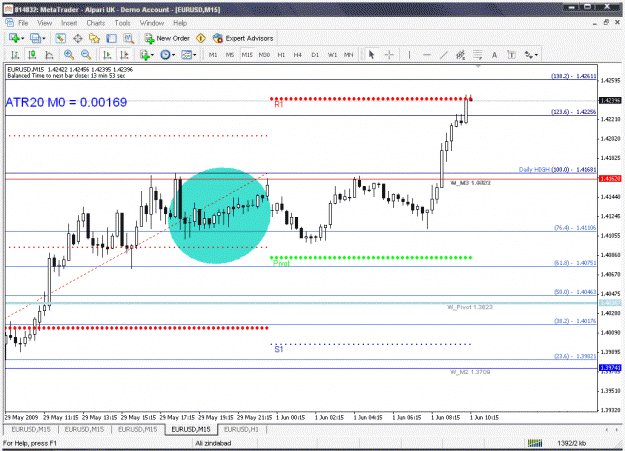Select the Horizontal Line drawing tool
Image resolution: width=625 pixels, height=451 pixels.
pyautogui.click(x=426, y=55)
